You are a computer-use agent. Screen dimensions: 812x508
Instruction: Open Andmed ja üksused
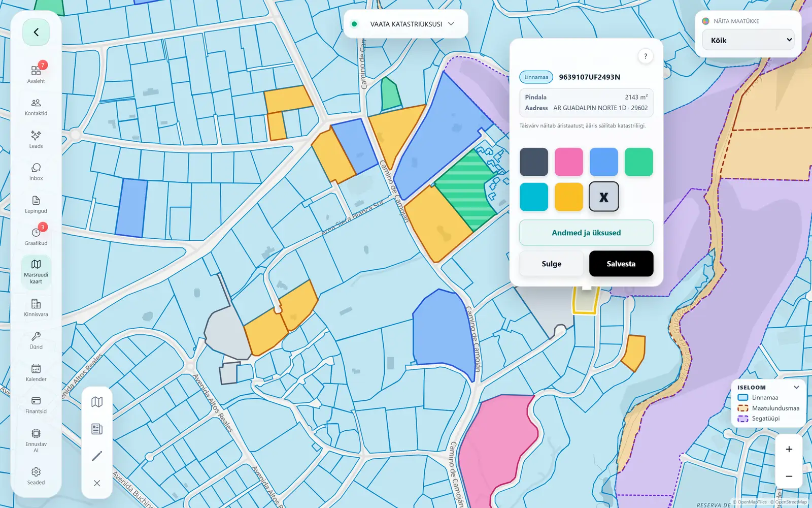586,233
